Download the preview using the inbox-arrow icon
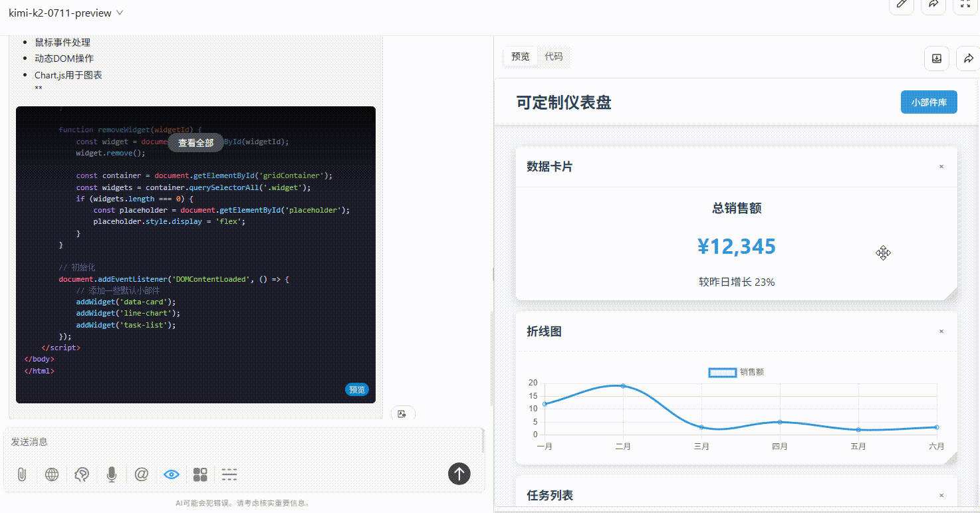 (x=936, y=58)
